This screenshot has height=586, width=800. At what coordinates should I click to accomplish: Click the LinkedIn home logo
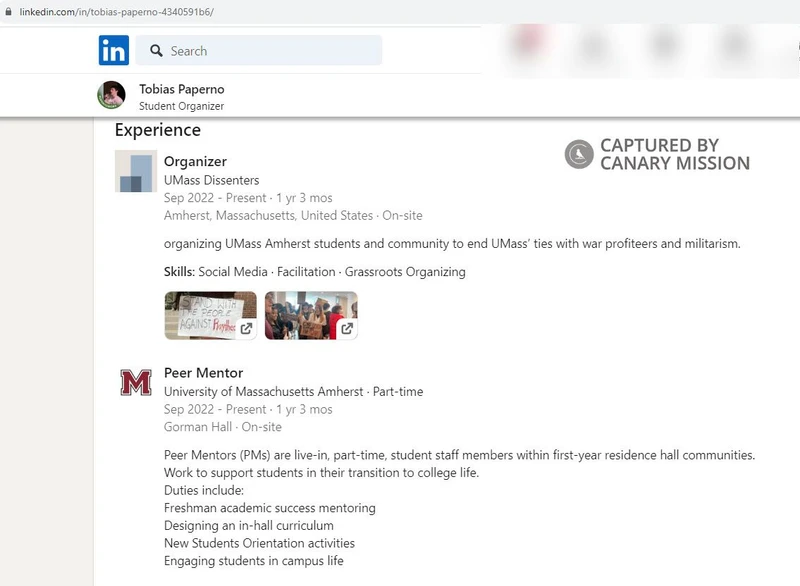114,50
